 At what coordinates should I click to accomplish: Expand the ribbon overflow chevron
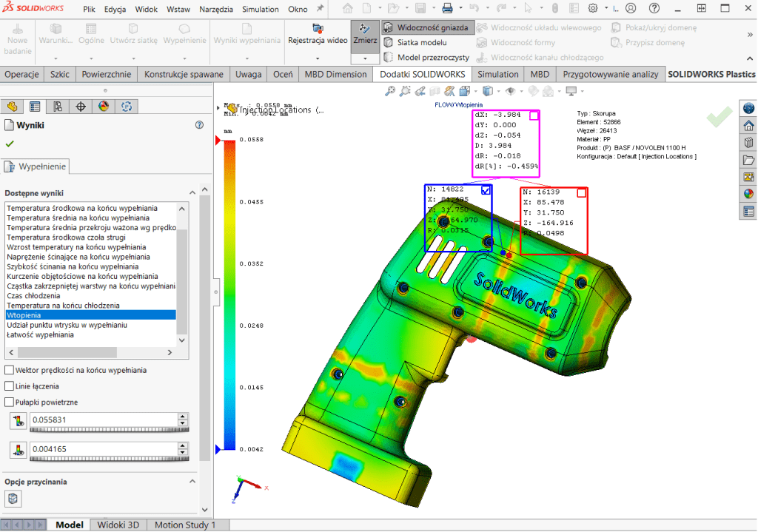(x=750, y=35)
